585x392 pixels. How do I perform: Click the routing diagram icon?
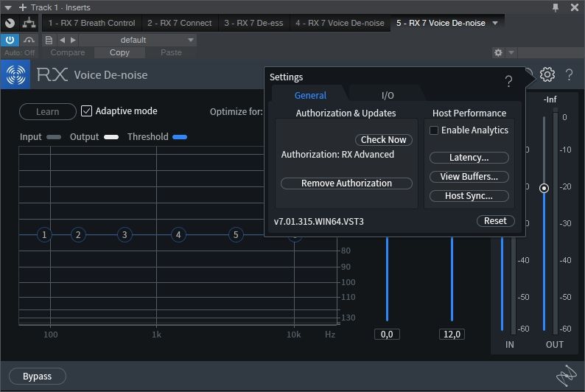pos(30,23)
